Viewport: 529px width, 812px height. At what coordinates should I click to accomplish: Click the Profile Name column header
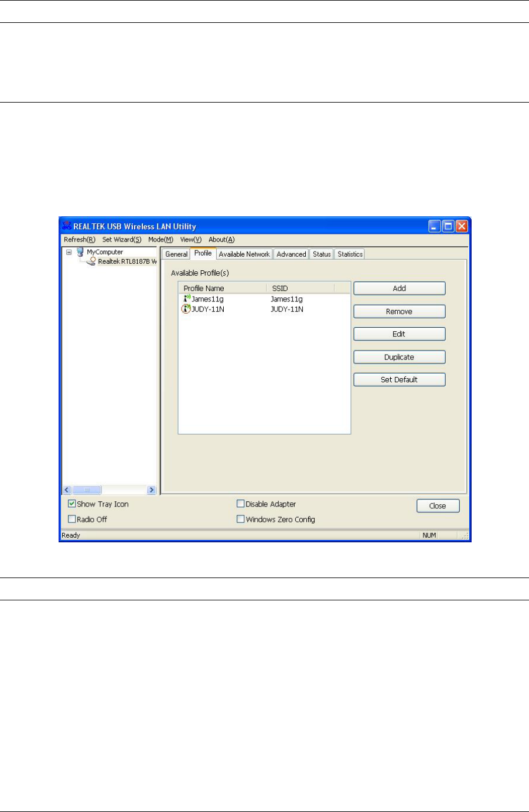(223, 288)
